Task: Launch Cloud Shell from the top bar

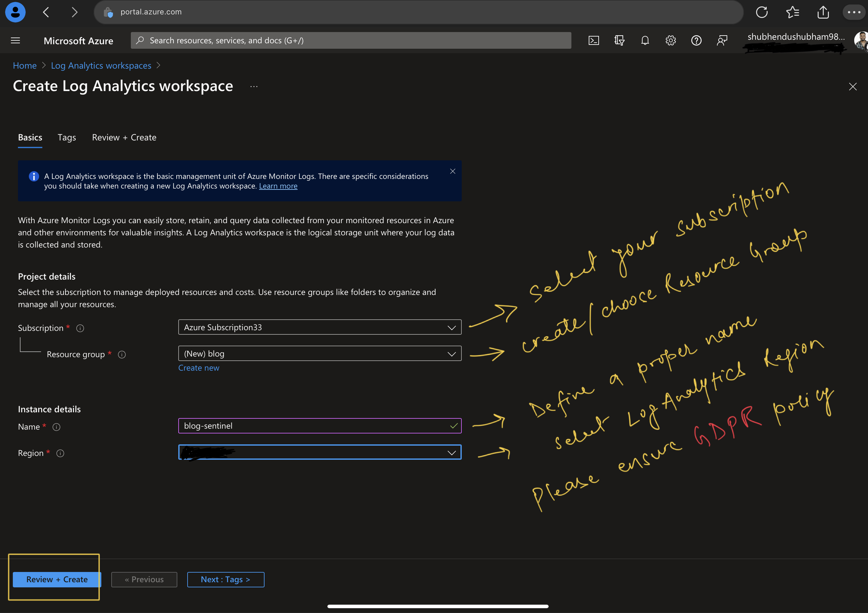Action: click(594, 40)
